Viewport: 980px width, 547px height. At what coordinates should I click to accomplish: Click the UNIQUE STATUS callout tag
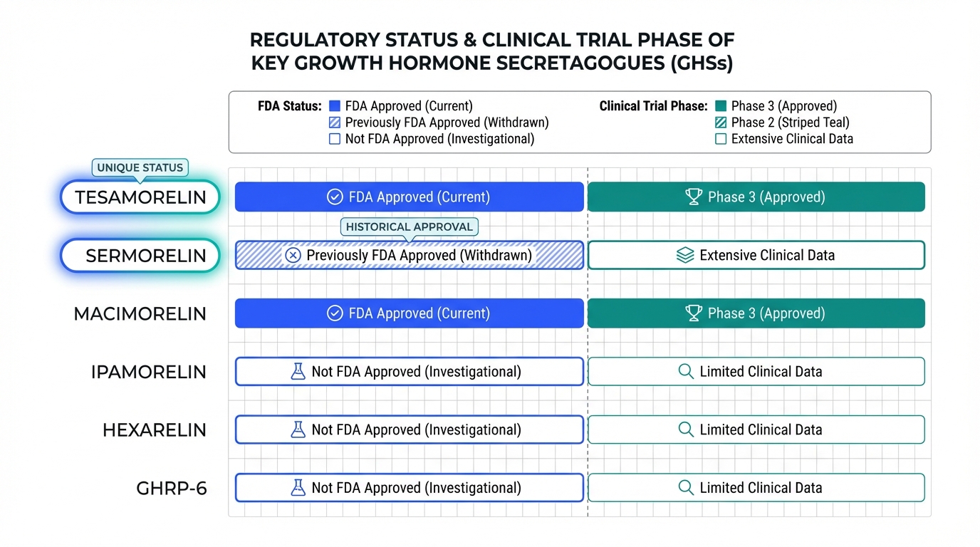(140, 168)
